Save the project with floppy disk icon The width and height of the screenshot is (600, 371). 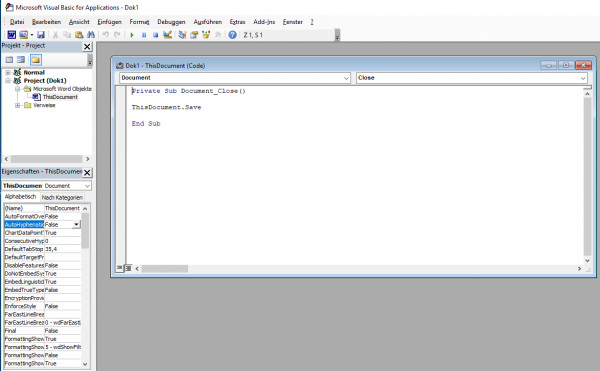click(x=41, y=35)
